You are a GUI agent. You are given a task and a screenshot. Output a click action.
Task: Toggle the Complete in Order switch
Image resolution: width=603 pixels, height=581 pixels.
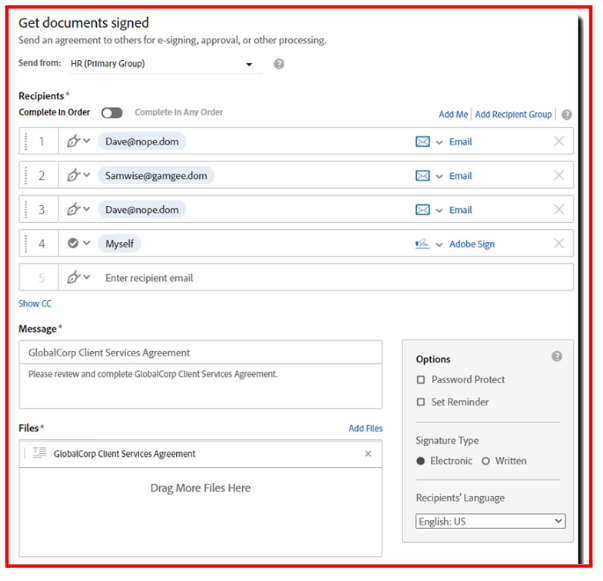pos(111,113)
